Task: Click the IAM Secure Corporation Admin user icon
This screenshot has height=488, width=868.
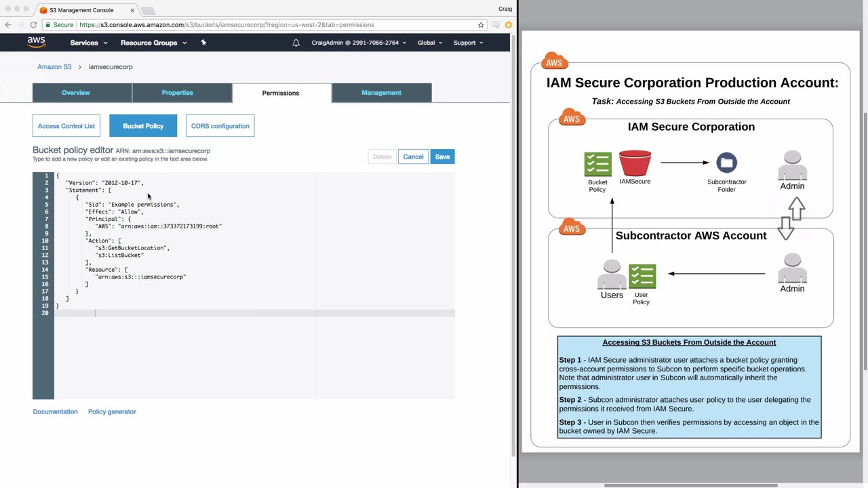Action: pos(792,165)
